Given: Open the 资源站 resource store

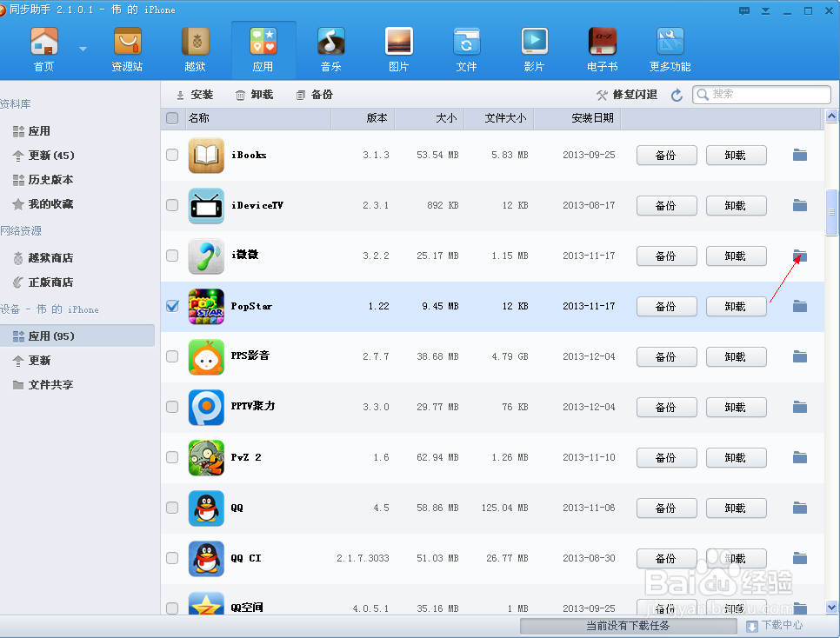Looking at the screenshot, I should pyautogui.click(x=127, y=50).
